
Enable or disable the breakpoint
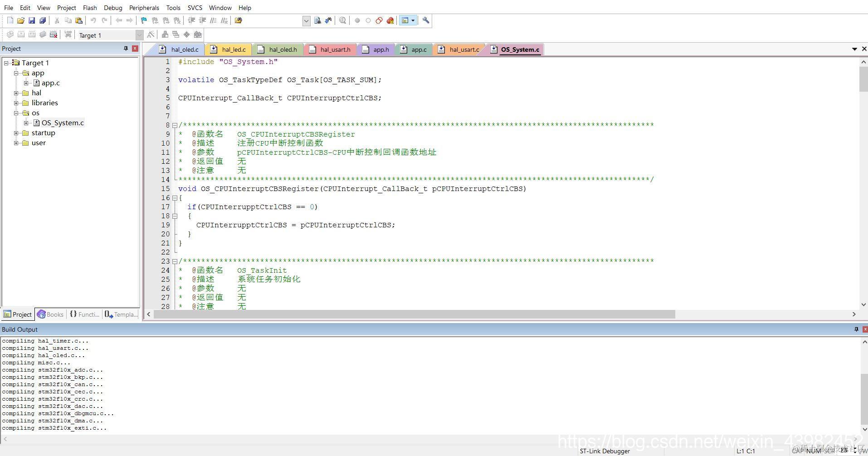[x=368, y=20]
